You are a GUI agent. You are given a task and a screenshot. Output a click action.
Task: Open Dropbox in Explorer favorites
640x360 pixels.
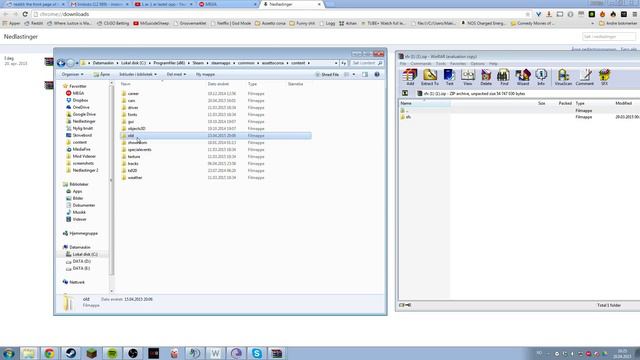point(77,100)
